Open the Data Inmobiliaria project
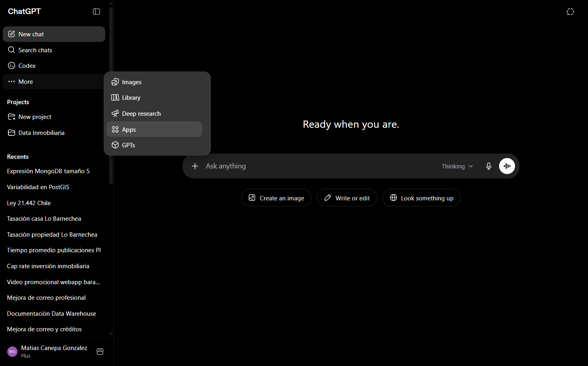The height and width of the screenshot is (366, 588). (x=54, y=133)
